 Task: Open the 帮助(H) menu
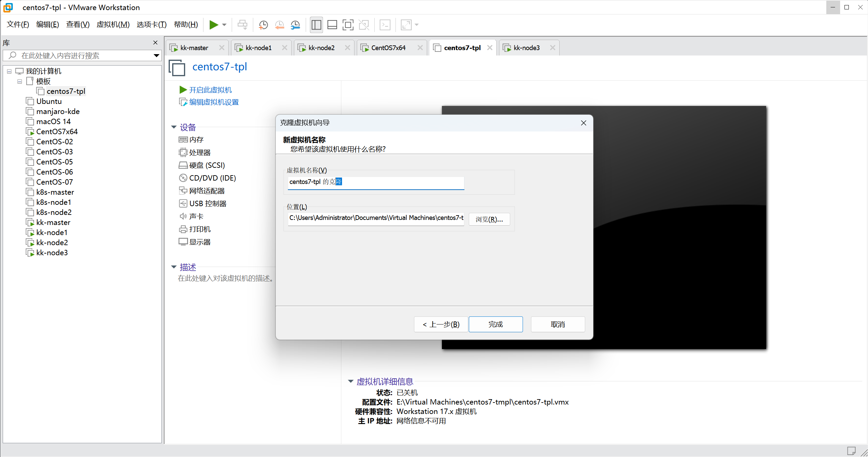pyautogui.click(x=186, y=25)
